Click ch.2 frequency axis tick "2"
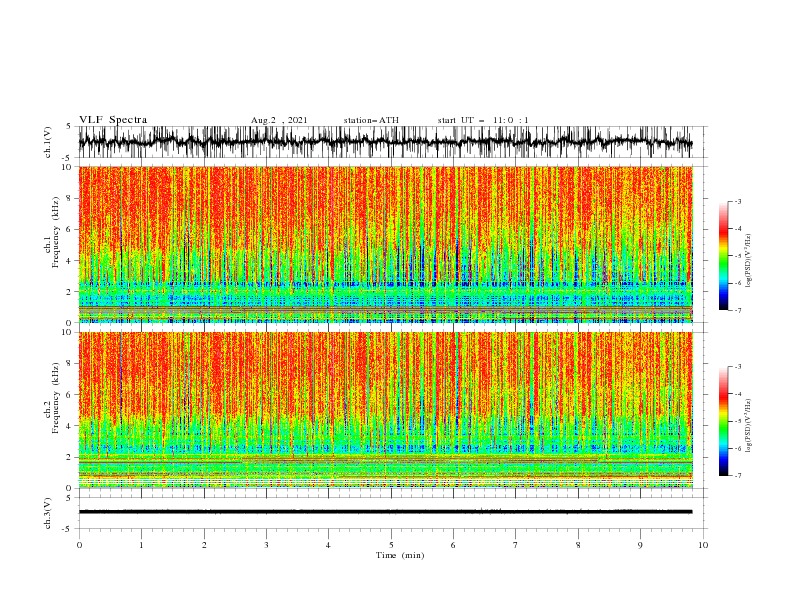The height and width of the screenshot is (612, 792). click(x=69, y=457)
